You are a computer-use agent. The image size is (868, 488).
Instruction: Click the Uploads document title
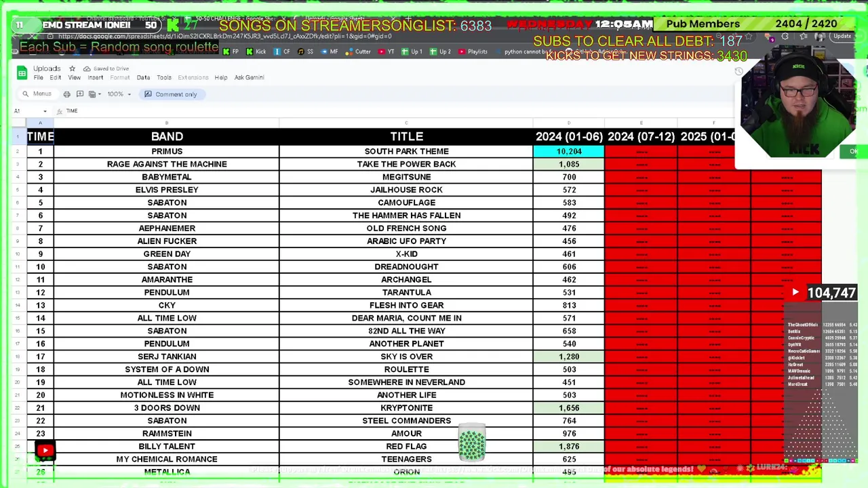click(x=47, y=68)
